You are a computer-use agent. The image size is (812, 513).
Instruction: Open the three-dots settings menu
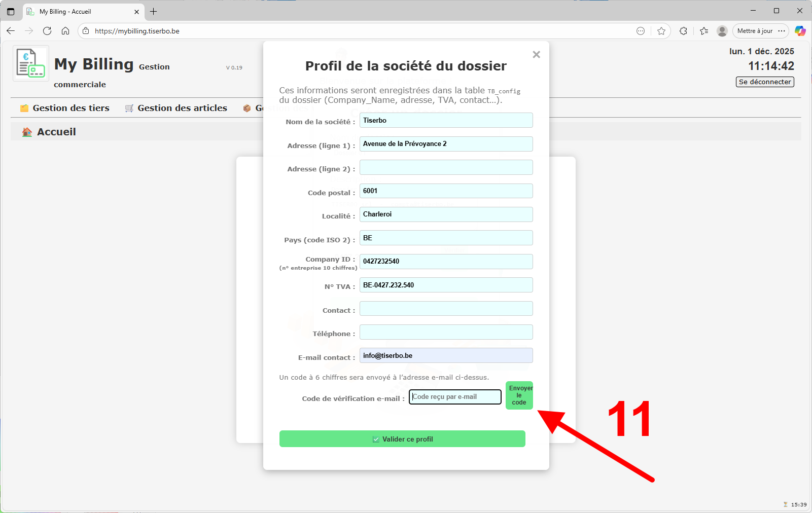[782, 31]
